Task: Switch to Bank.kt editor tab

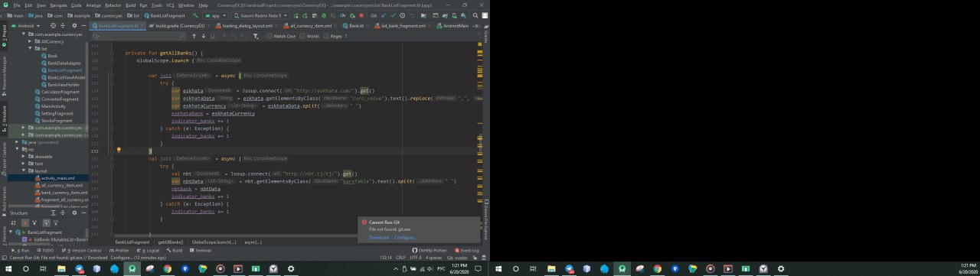Action: (355, 25)
